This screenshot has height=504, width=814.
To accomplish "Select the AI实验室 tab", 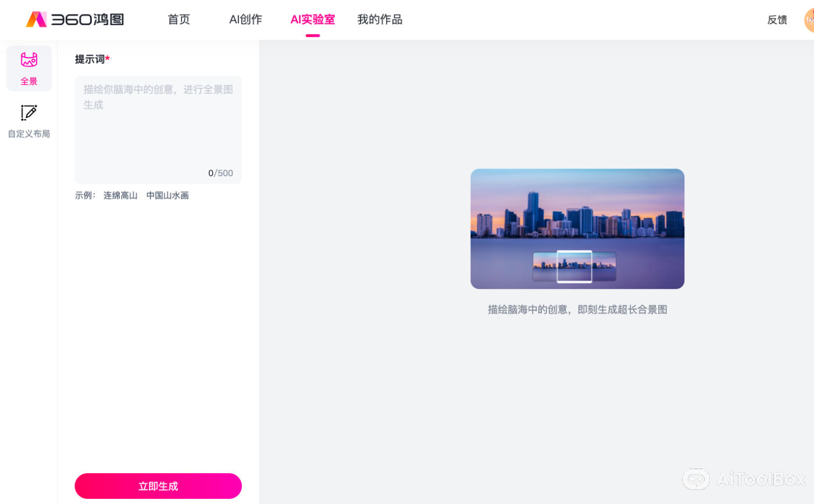I will 313,19.
